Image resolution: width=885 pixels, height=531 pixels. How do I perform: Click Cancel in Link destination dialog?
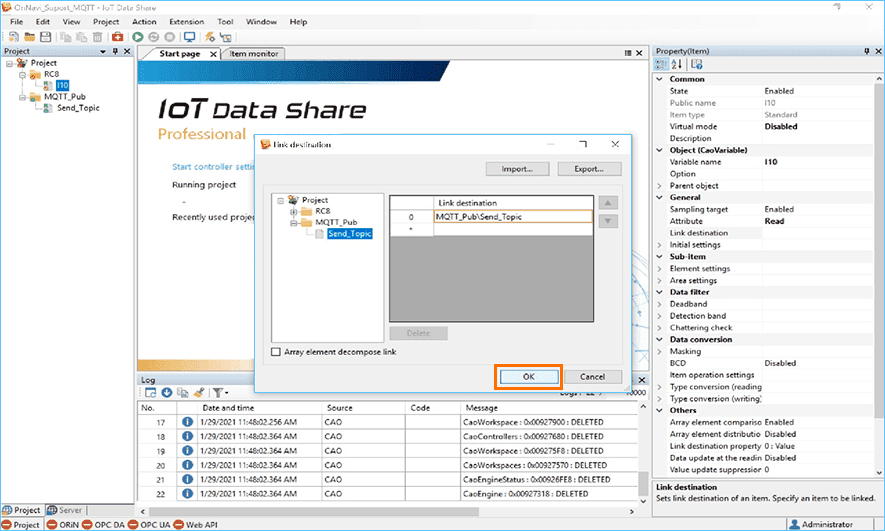[x=592, y=377]
